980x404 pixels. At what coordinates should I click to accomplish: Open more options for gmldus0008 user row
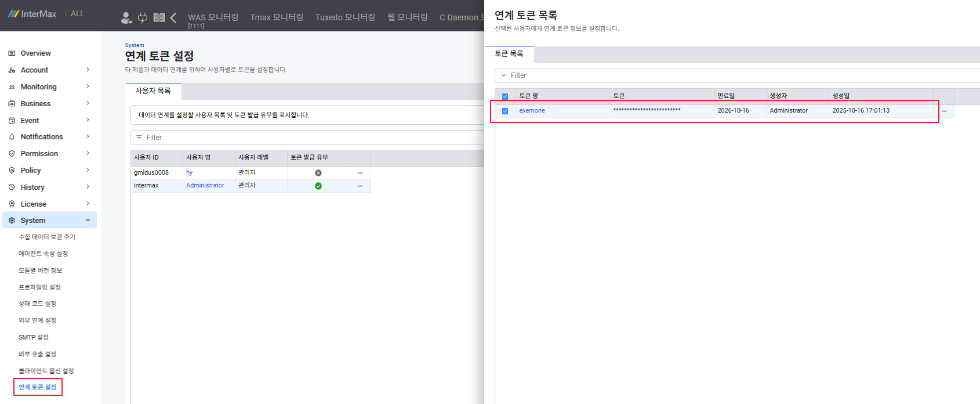click(x=360, y=173)
